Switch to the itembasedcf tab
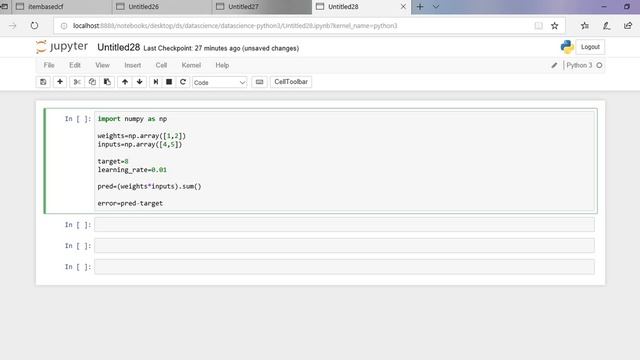The height and width of the screenshot is (360, 640). (x=61, y=7)
